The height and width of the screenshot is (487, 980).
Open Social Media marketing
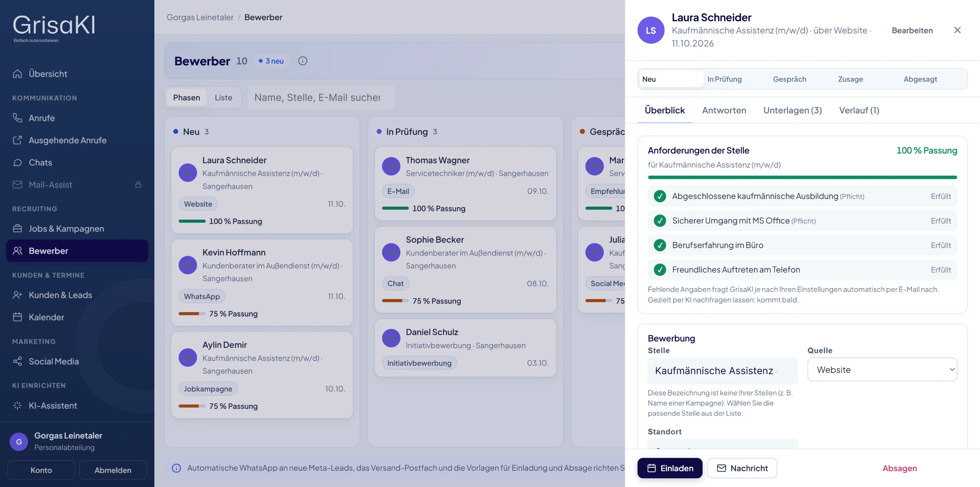77,361
